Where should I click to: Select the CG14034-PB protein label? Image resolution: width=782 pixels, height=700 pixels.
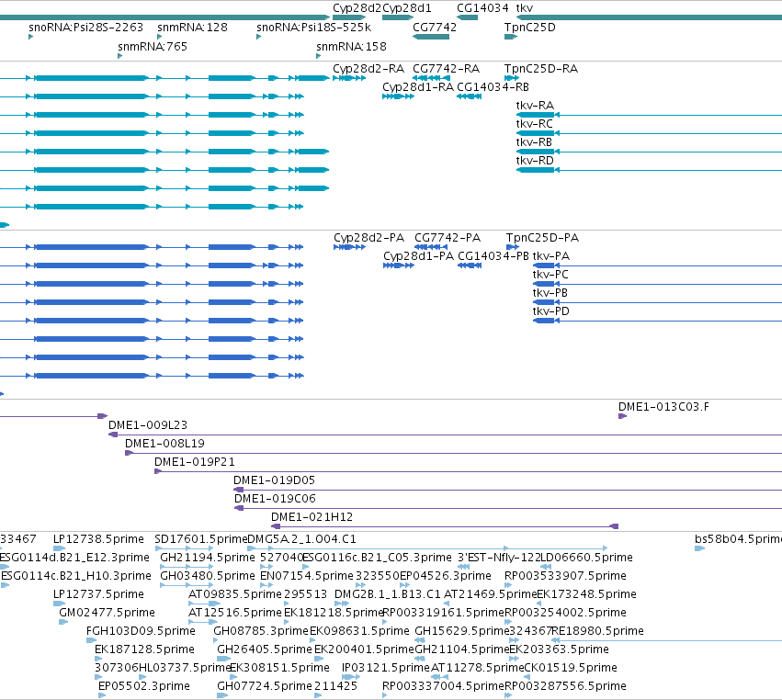[493, 256]
